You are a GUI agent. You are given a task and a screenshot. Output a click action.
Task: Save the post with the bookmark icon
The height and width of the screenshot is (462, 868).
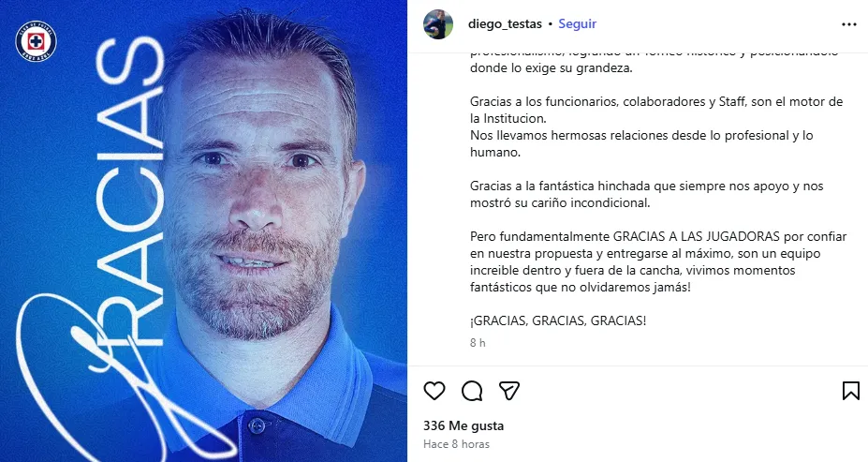pyautogui.click(x=850, y=391)
